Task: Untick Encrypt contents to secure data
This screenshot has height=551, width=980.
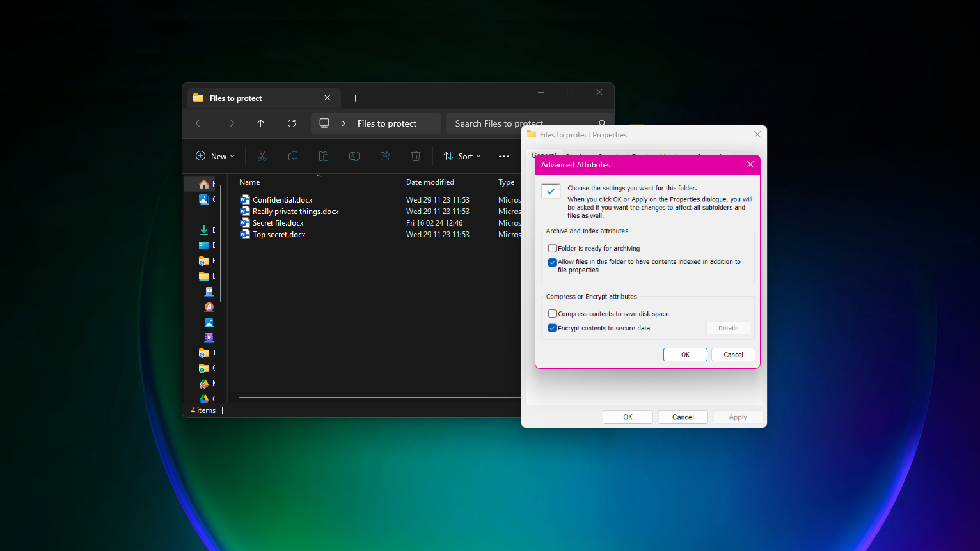Action: pos(552,328)
